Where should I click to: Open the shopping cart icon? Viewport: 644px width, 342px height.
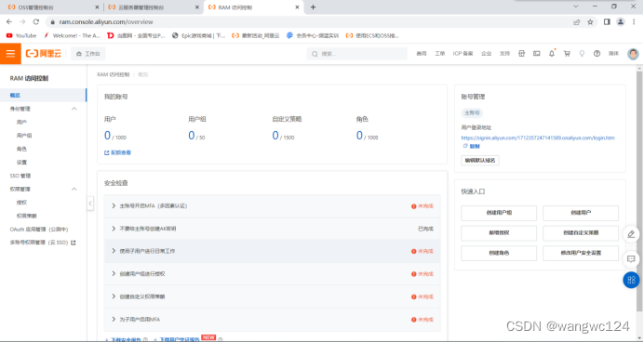click(567, 54)
